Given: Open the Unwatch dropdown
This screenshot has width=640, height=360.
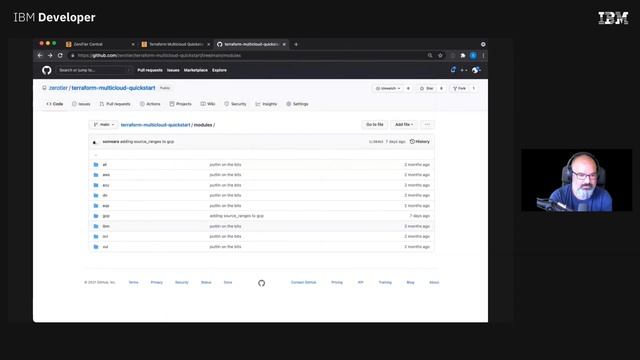Looking at the screenshot, I should click(388, 88).
